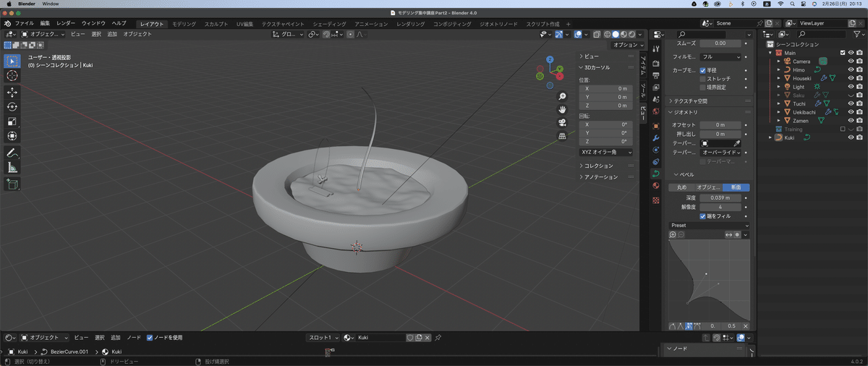The width and height of the screenshot is (868, 366).
Task: Choose the Rotate tool
Action: [12, 107]
